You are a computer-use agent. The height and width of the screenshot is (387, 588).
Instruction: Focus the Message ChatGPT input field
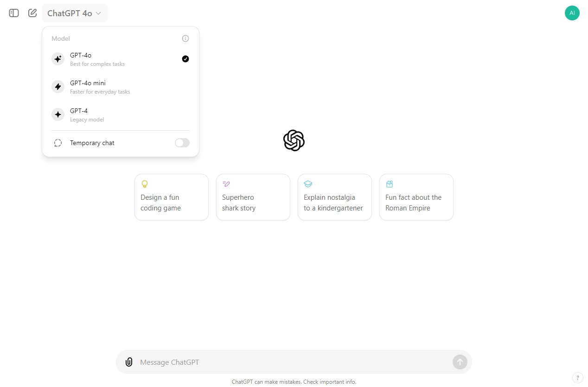coord(292,362)
